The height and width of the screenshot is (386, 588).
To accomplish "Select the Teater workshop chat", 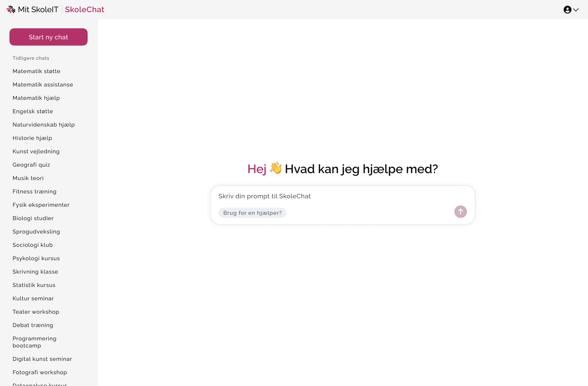I will [x=36, y=312].
